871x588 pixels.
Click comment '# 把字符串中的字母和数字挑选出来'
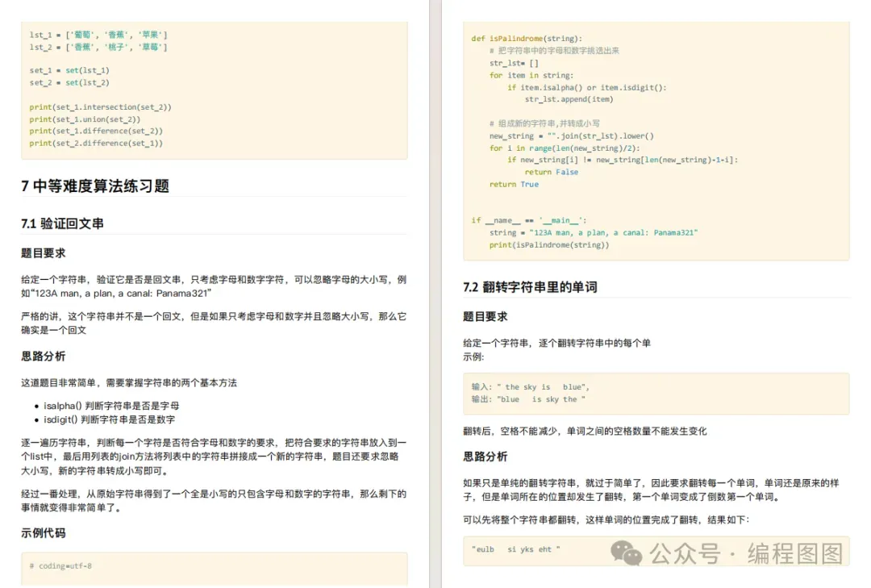554,51
